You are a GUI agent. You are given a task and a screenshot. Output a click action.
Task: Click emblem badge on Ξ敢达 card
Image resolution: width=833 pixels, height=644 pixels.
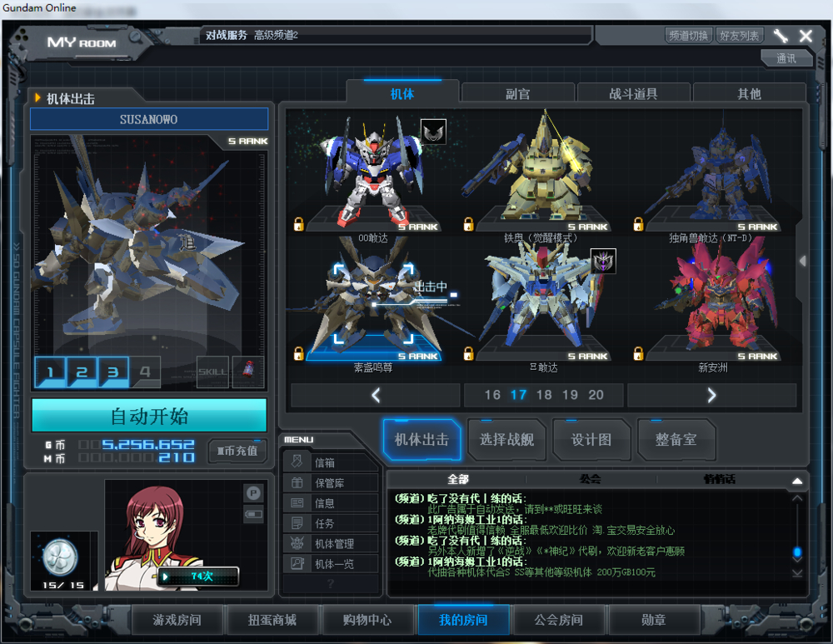click(x=603, y=261)
